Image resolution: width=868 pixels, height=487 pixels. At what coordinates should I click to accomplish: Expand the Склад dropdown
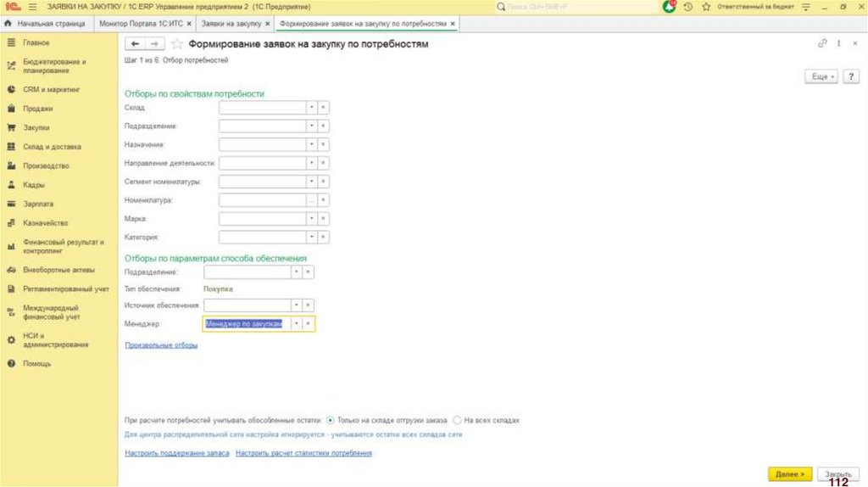(x=312, y=108)
